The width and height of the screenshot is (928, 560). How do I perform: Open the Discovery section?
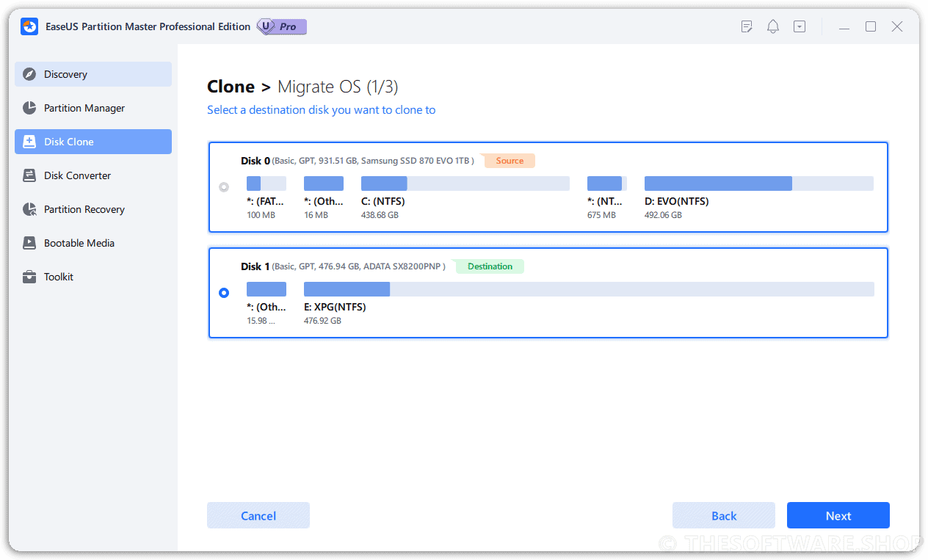tap(93, 74)
